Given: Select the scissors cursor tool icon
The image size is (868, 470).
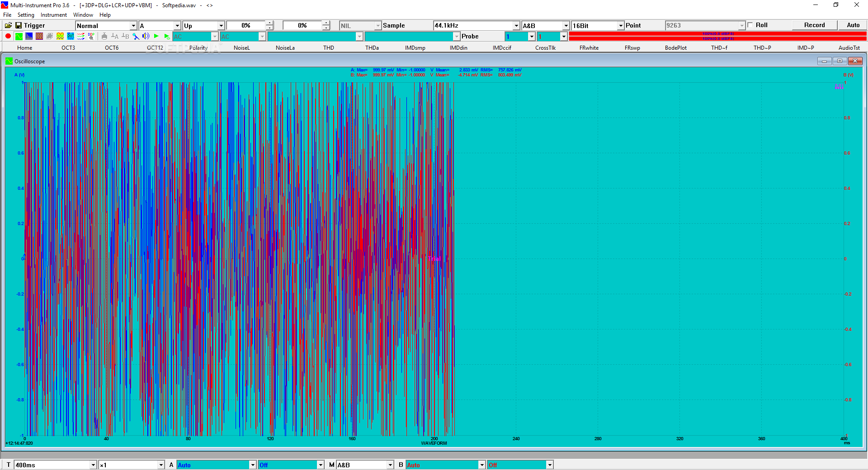Looking at the screenshot, I should coord(136,36).
